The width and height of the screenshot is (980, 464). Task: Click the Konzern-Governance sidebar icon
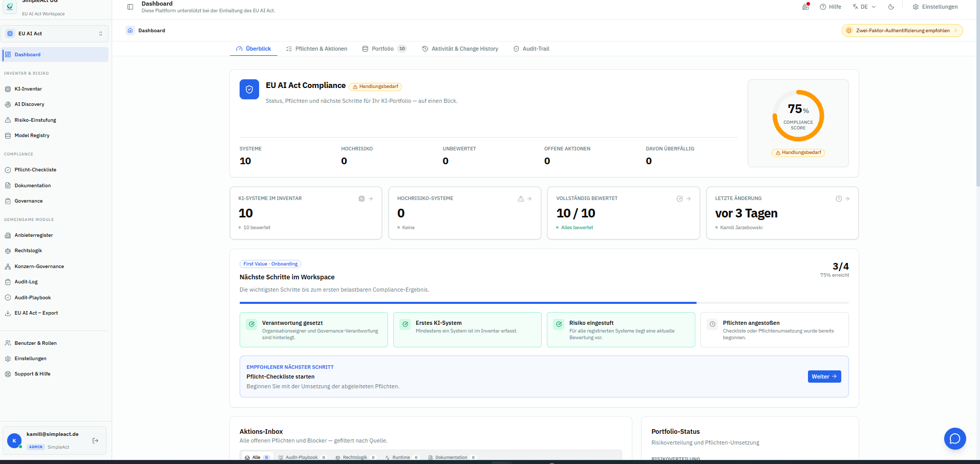click(x=8, y=267)
